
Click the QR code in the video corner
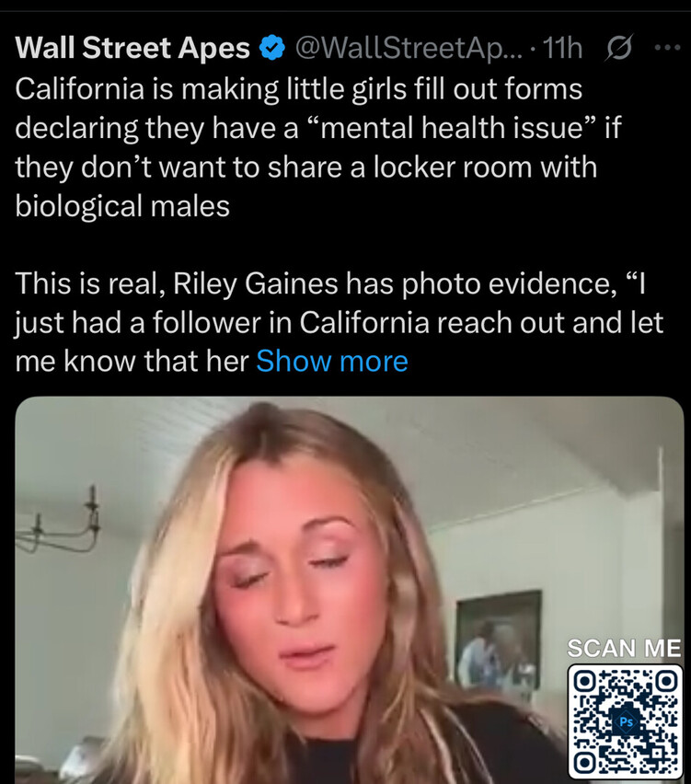tap(625, 721)
